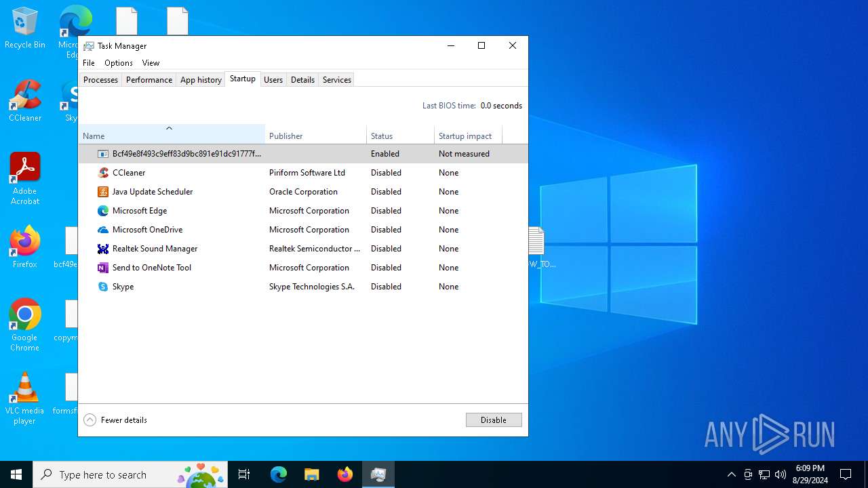The image size is (868, 488).
Task: Open Microsoft Edge from the taskbar
Action: 279,474
